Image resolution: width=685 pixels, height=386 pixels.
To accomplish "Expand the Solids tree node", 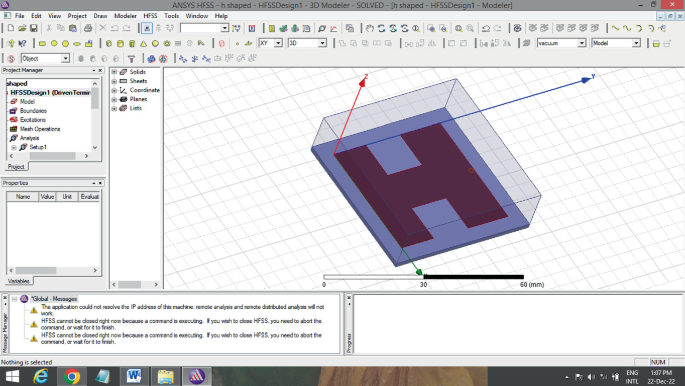I will pos(114,72).
